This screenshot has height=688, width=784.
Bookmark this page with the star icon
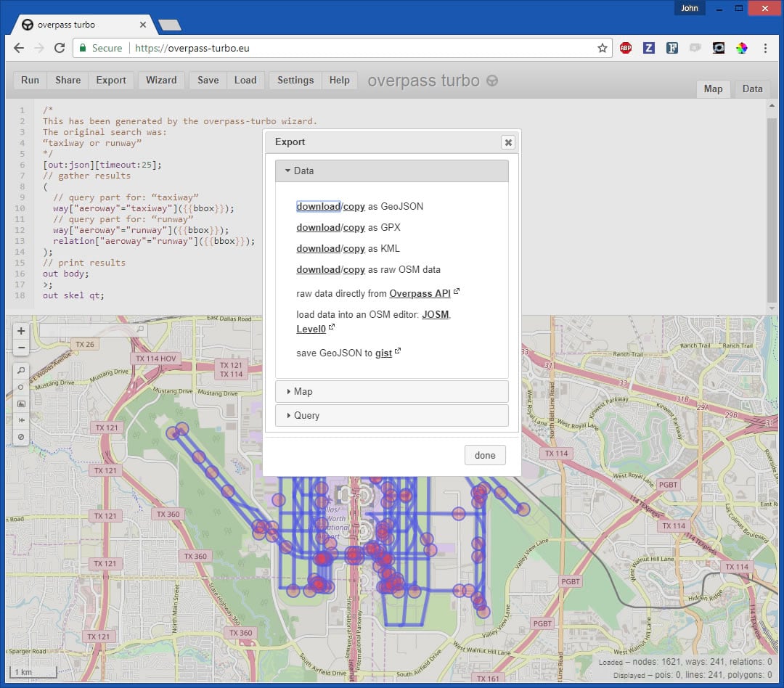tap(602, 48)
